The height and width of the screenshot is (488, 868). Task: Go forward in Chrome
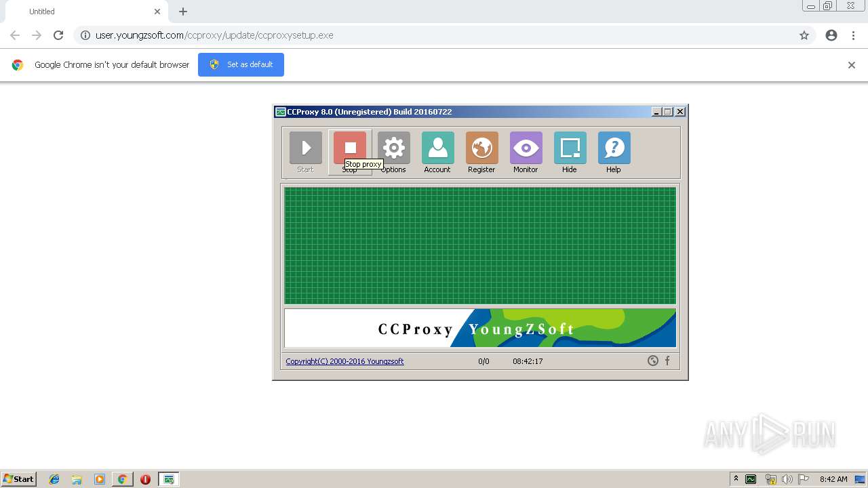(37, 35)
